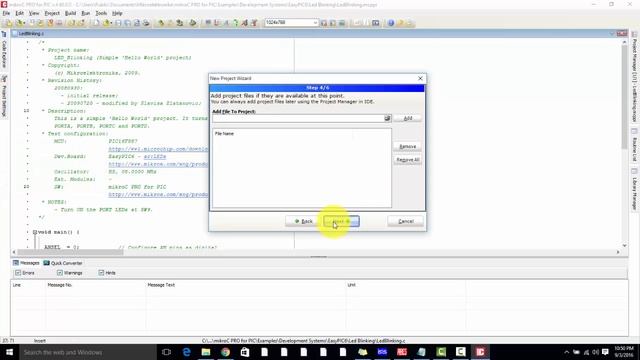640x360 pixels.
Task: Click the editor pane close button
Action: coord(622,33)
